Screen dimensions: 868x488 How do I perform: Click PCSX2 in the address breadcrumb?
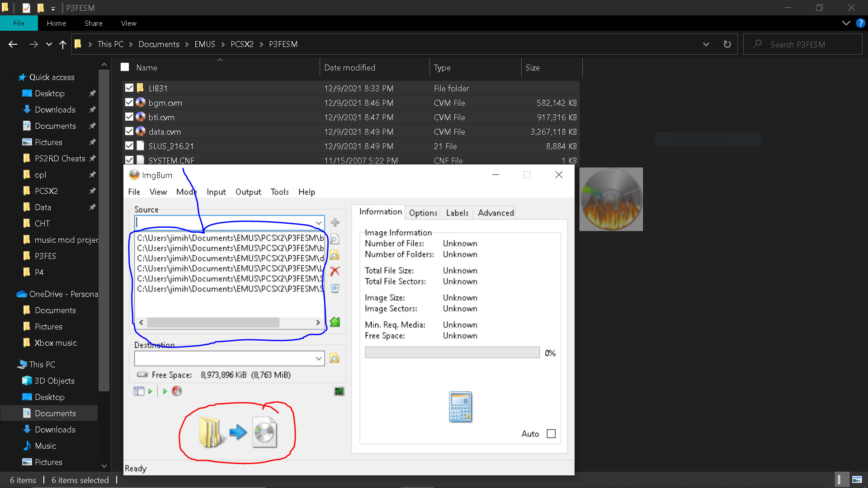tap(242, 44)
